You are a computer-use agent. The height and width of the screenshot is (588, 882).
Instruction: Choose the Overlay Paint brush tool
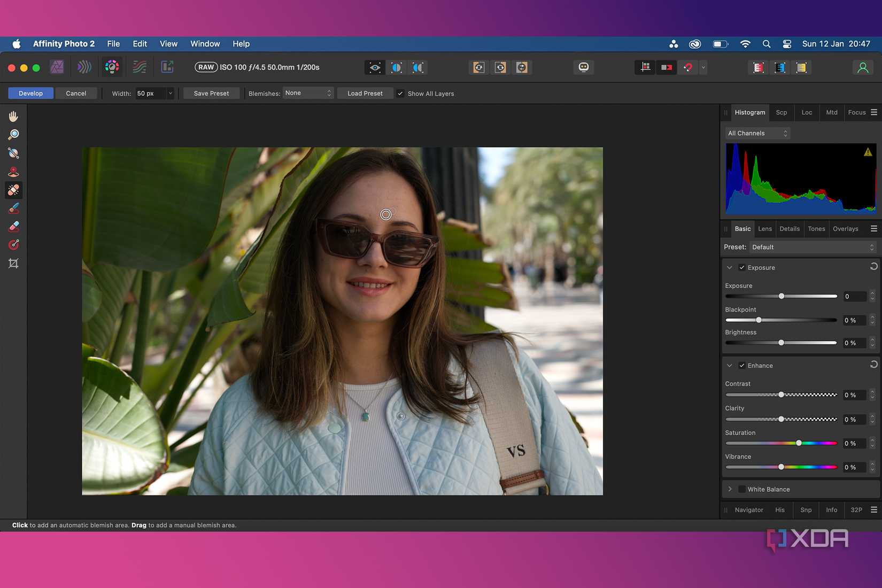(13, 208)
